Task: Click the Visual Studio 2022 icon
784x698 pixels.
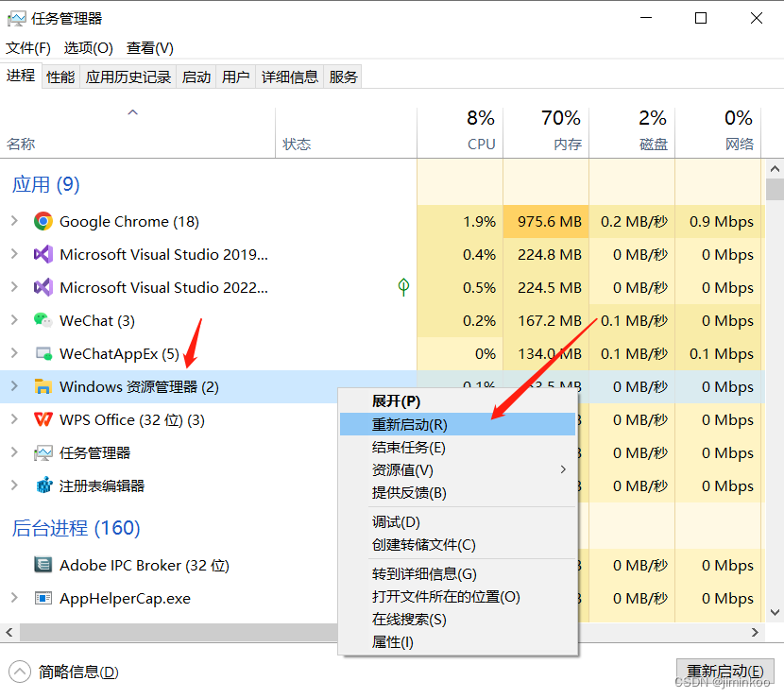Action: coord(43,287)
